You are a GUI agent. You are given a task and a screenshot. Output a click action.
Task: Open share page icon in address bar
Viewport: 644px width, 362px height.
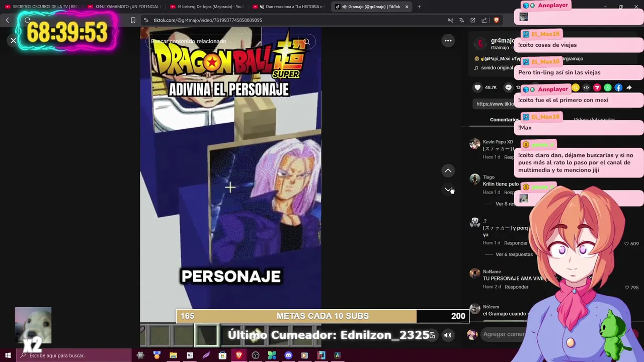pyautogui.click(x=484, y=20)
